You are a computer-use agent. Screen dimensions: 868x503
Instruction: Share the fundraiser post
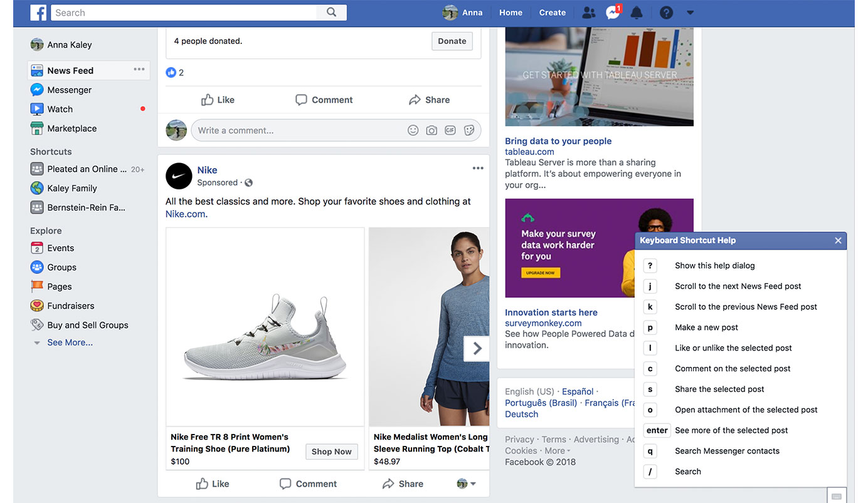tap(429, 100)
